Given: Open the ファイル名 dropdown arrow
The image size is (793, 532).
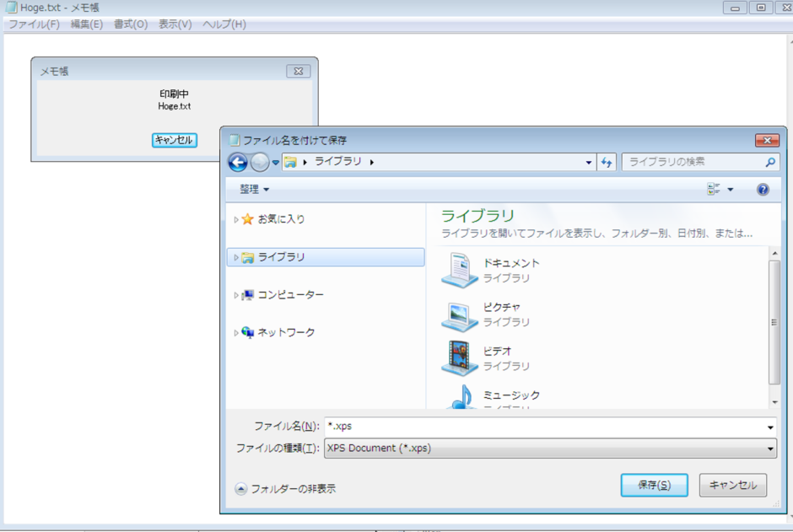Looking at the screenshot, I should tap(770, 427).
